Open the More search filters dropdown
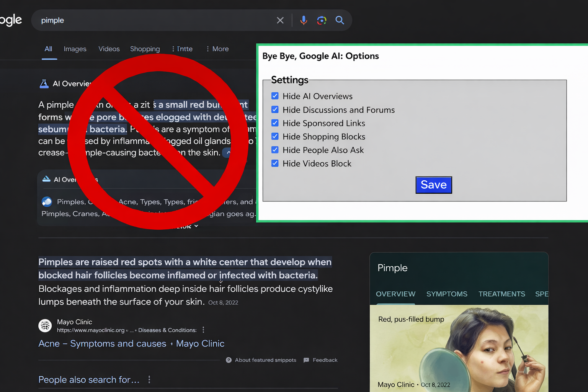Image resolution: width=588 pixels, height=392 pixels. [x=217, y=49]
